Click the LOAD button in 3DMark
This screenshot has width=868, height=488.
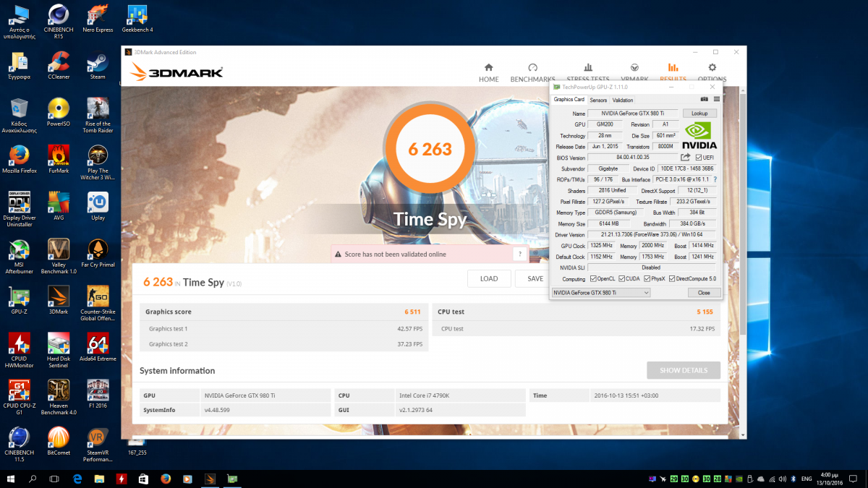click(489, 278)
